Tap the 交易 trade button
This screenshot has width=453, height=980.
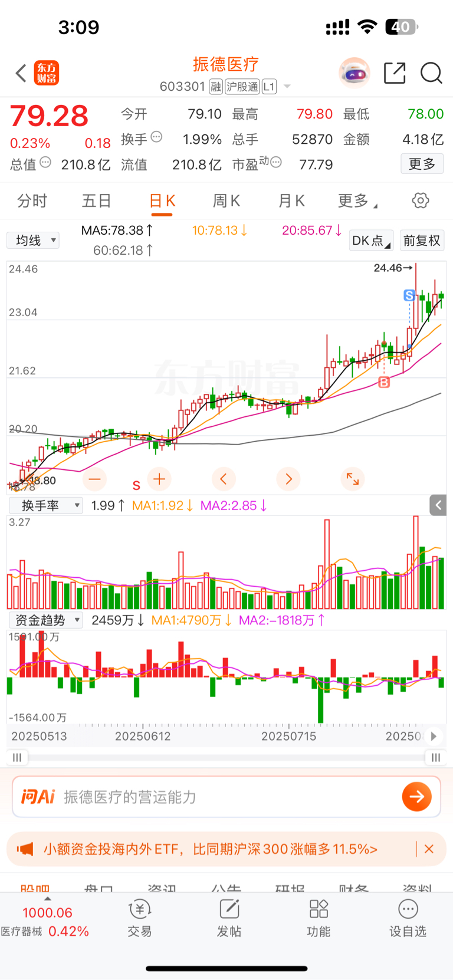tap(140, 918)
